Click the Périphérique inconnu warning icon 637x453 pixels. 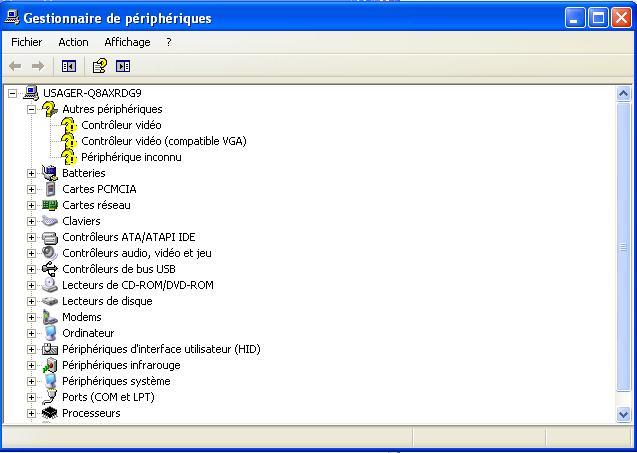[69, 157]
